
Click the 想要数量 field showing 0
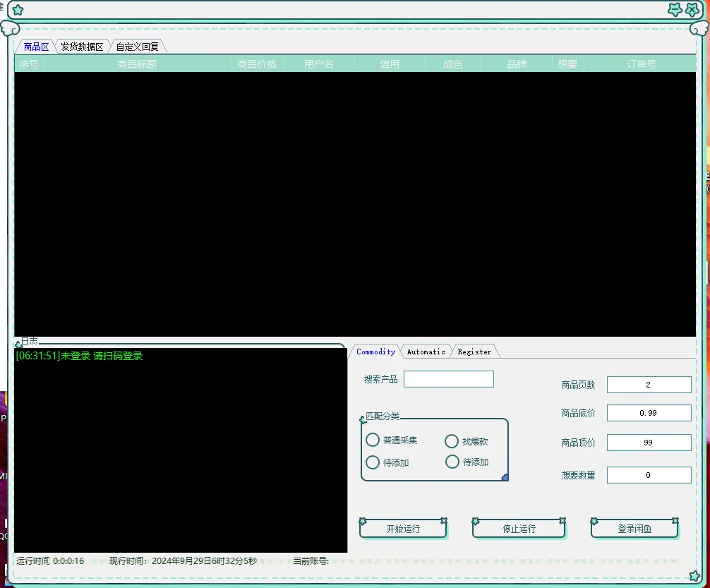[649, 475]
